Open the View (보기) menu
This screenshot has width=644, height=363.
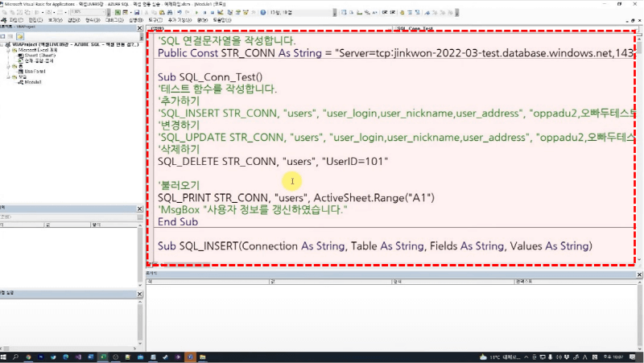point(56,20)
